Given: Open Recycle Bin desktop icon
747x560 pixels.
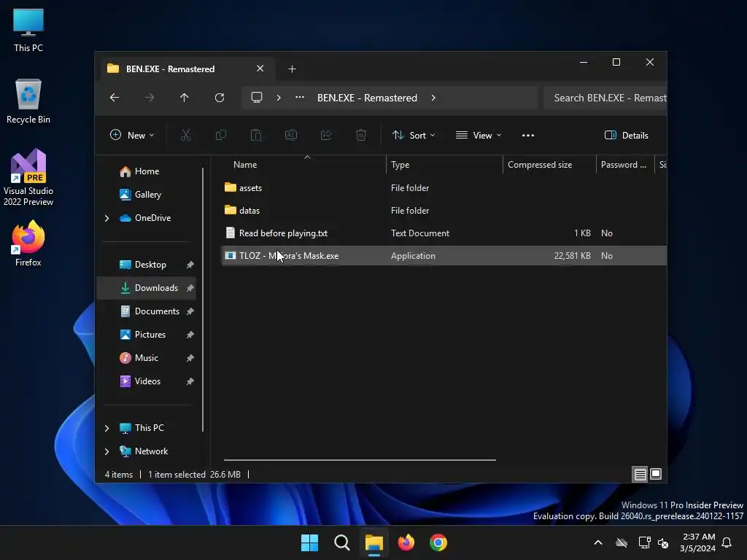Looking at the screenshot, I should (28, 101).
